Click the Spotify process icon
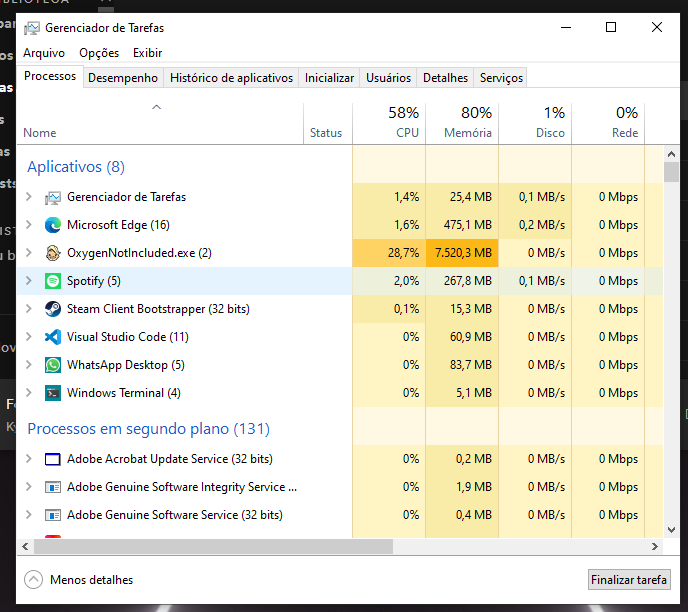 [53, 281]
